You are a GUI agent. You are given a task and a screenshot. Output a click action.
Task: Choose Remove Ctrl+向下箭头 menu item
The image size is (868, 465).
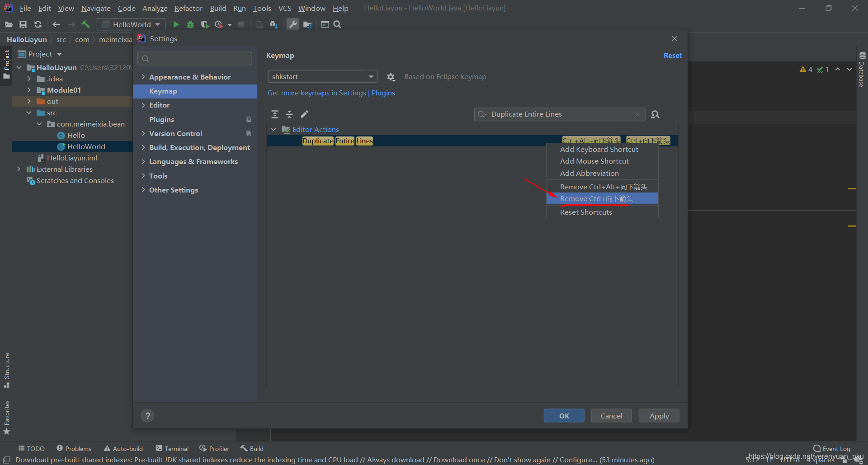602,198
